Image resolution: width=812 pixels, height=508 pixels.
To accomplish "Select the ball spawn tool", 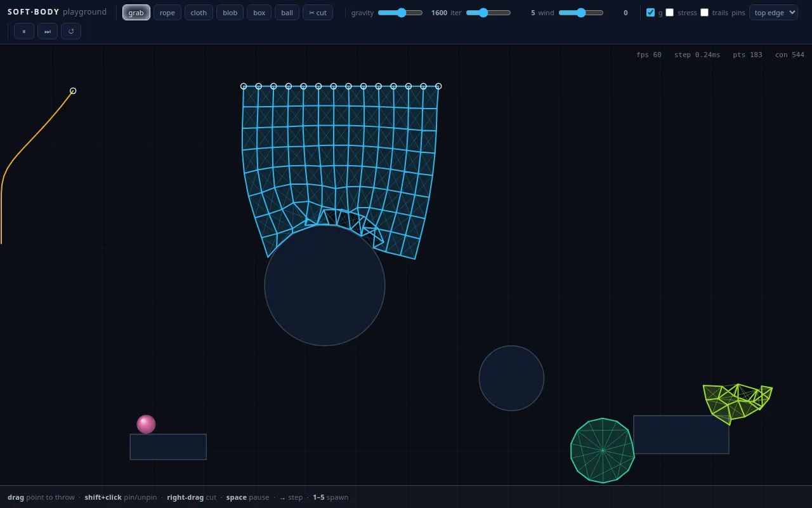I will point(287,13).
